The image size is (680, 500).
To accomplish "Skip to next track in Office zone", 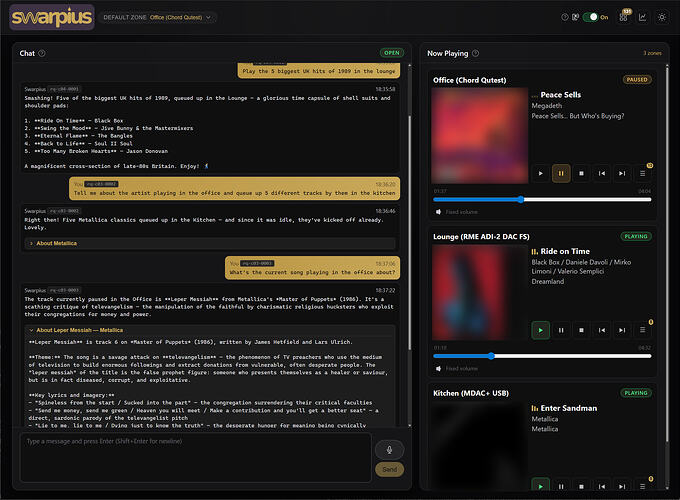I will (622, 173).
